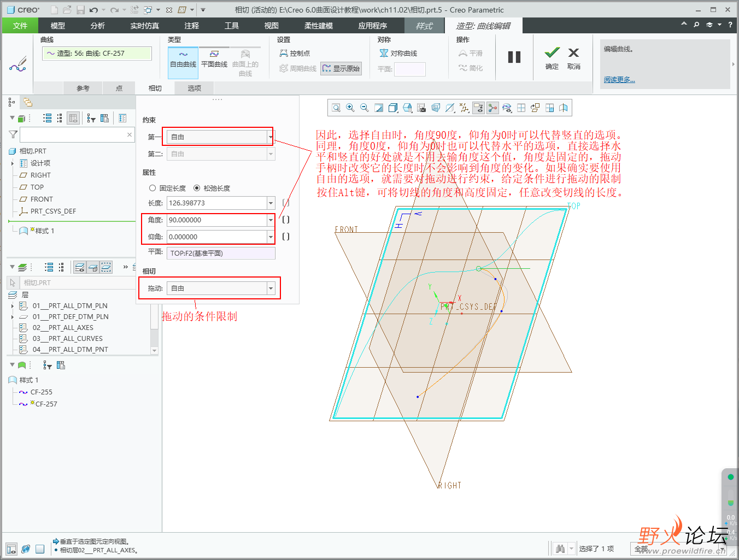Open 仰角 value dropdown arrow

[271, 237]
